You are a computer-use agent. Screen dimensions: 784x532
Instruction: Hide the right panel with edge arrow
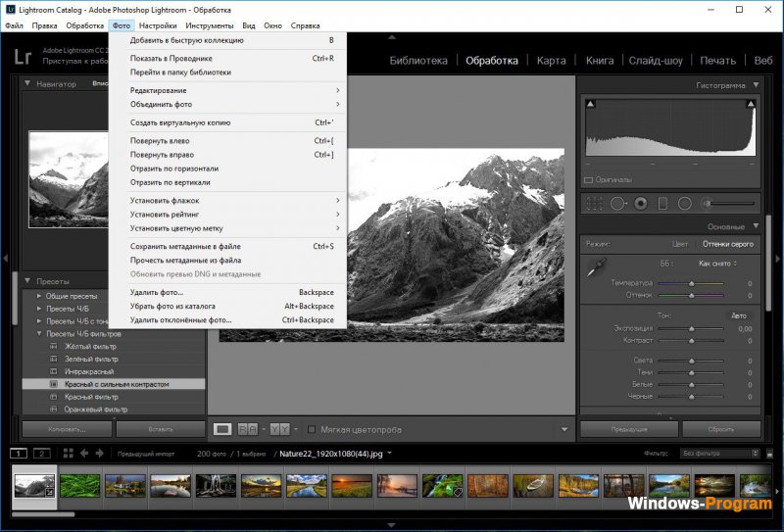pyautogui.click(x=778, y=259)
